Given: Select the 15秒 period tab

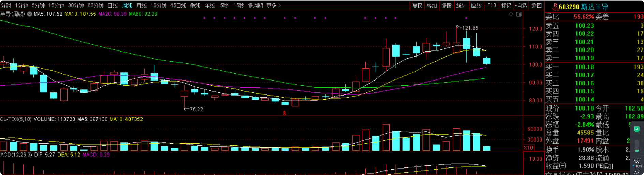Looking at the screenshot, I should click(239, 5).
